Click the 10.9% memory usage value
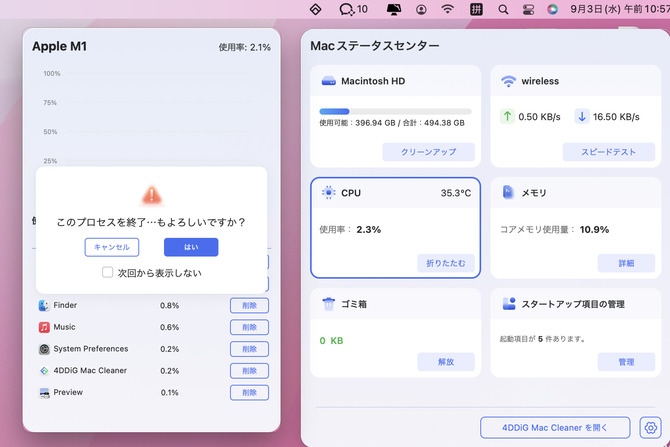Viewport: 670px width, 447px height. tap(594, 229)
